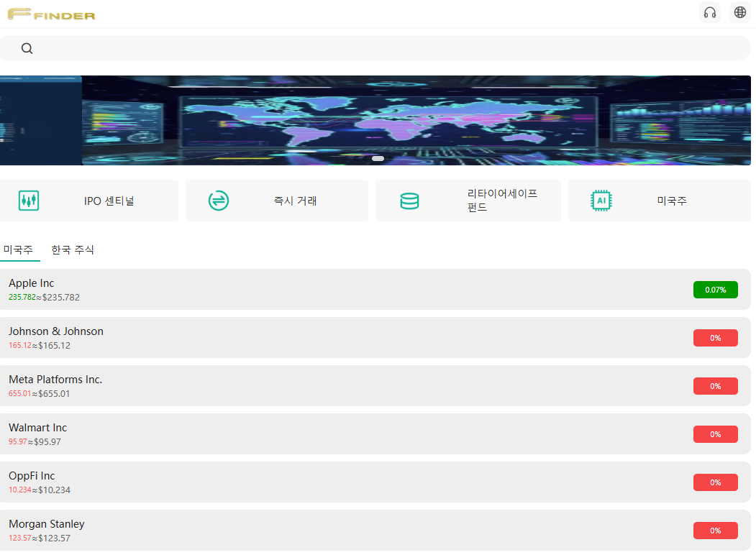Image resolution: width=756 pixels, height=555 pixels.
Task: Open the globe language selector icon
Action: pos(740,12)
